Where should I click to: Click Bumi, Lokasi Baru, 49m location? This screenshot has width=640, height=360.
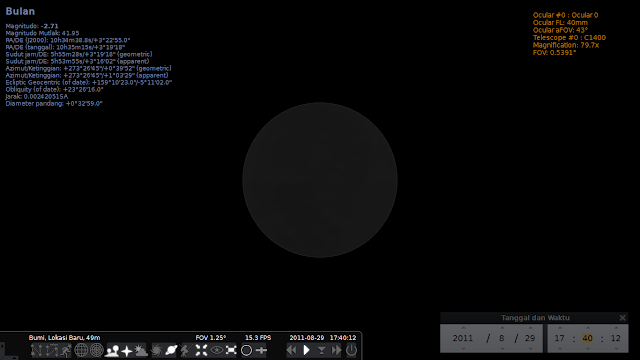pyautogui.click(x=64, y=338)
